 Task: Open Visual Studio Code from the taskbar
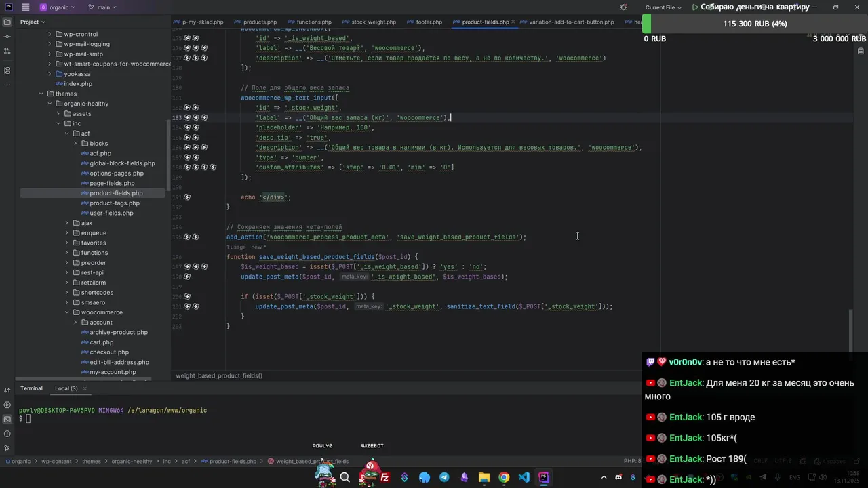(524, 478)
